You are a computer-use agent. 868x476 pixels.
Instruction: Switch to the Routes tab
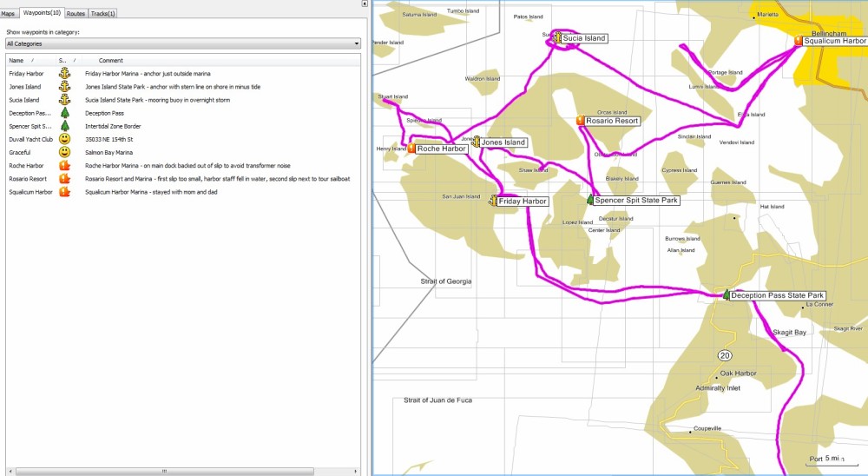(76, 14)
